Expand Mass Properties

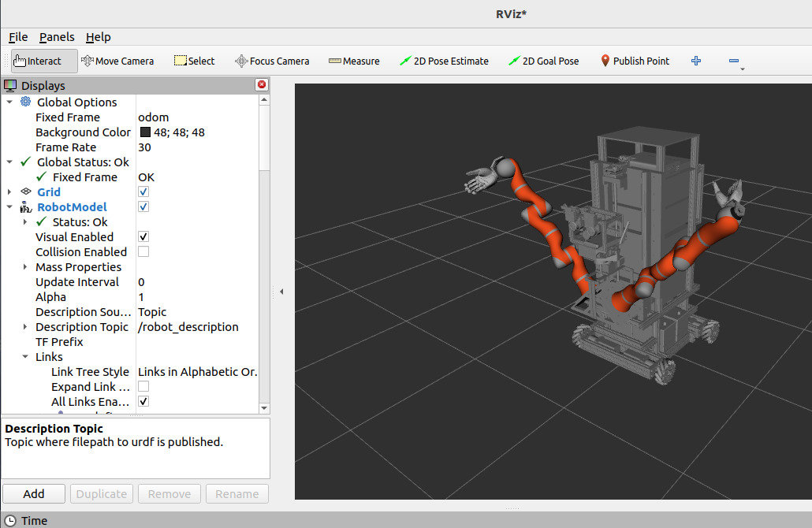coord(25,267)
